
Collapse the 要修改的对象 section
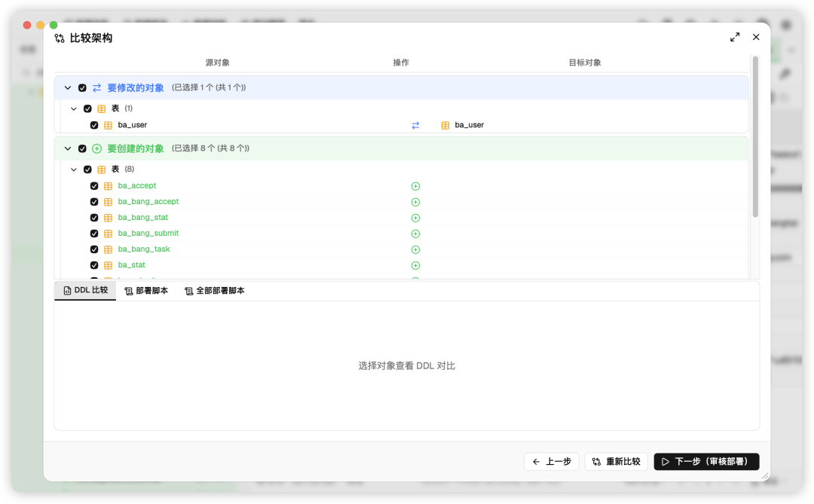68,87
